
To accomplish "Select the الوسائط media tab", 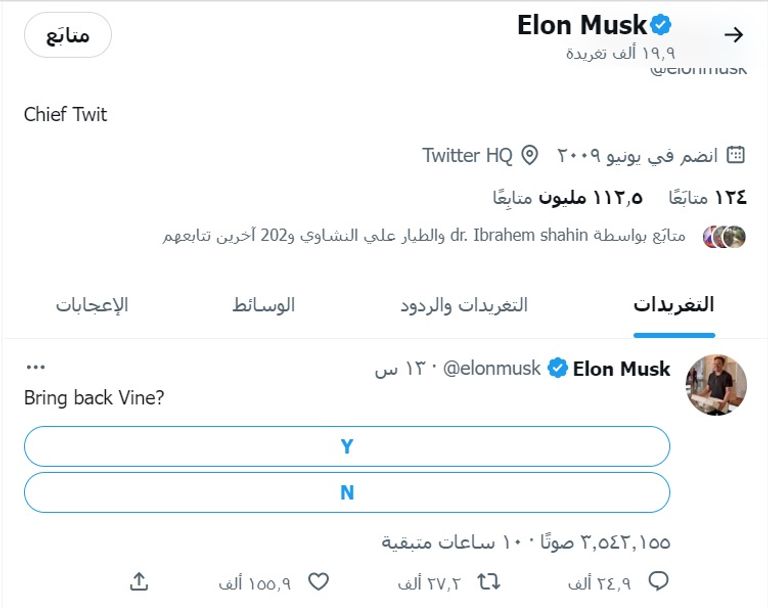I will tap(263, 305).
